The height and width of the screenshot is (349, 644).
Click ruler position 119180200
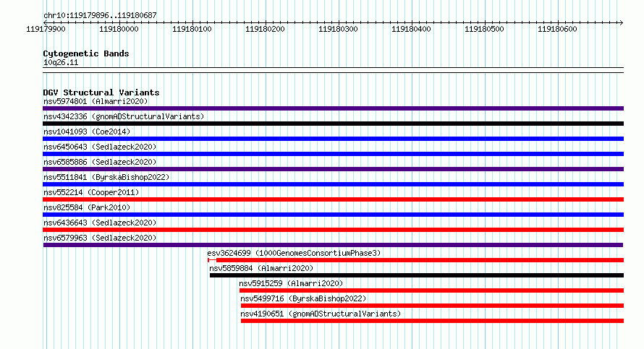pos(265,29)
